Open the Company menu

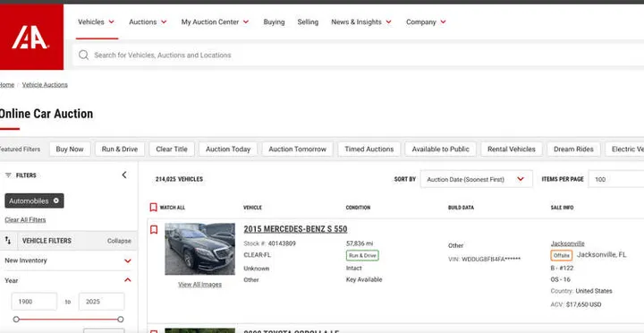(426, 21)
